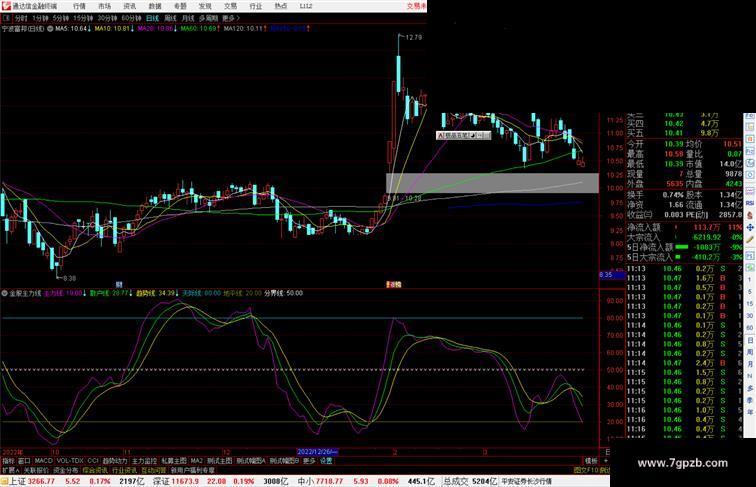Select the 多周期 multi-period tab

point(208,18)
